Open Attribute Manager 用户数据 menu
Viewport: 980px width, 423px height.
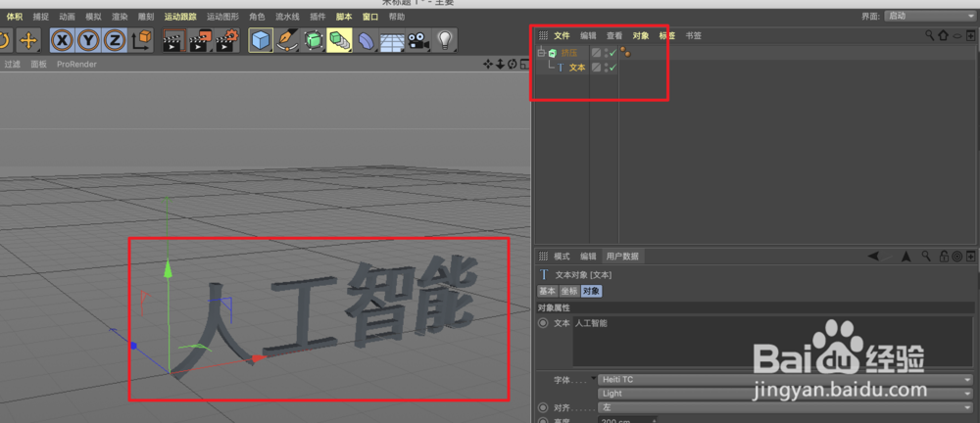pos(622,257)
